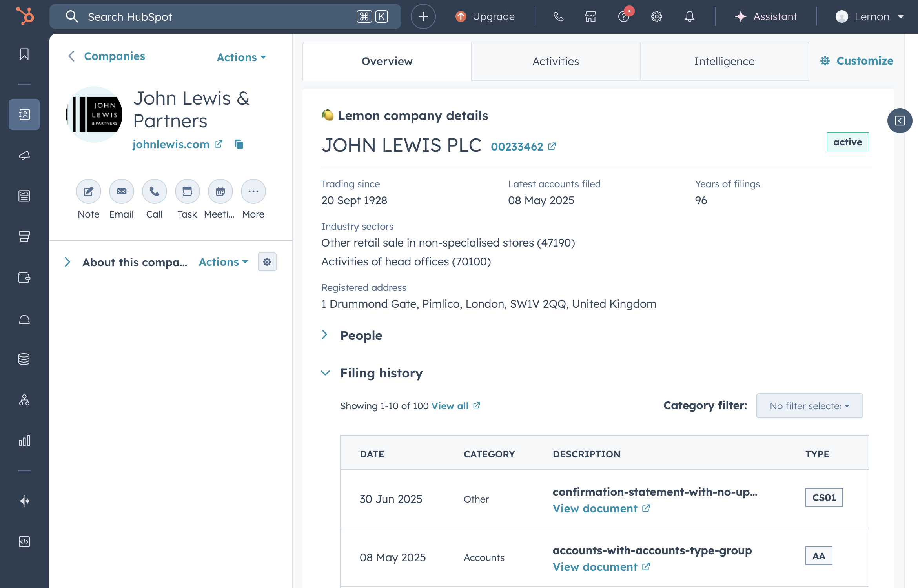Screen dimensions: 918x588
Task: View all filings with the View all link
Action: pyautogui.click(x=450, y=406)
